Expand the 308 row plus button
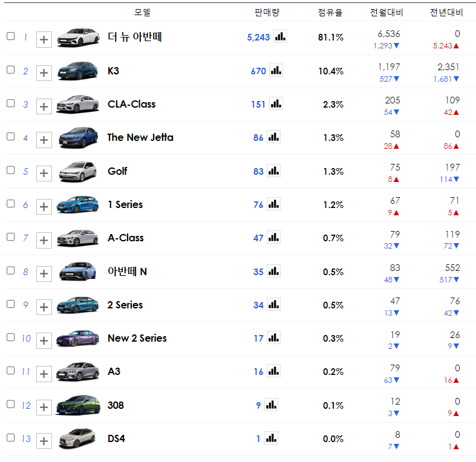The height and width of the screenshot is (462, 476). pyautogui.click(x=44, y=408)
